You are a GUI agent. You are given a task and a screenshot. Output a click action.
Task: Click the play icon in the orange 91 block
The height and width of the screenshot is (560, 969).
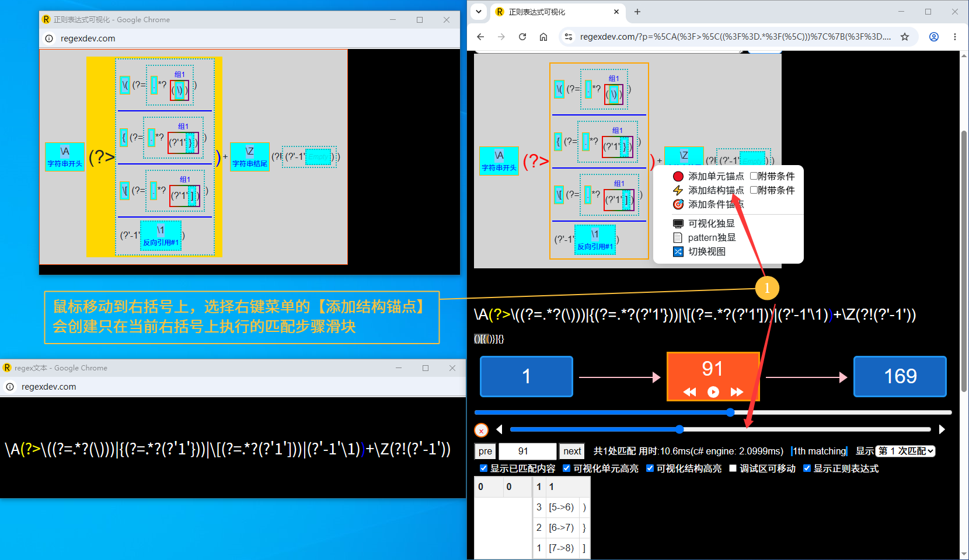click(x=713, y=392)
